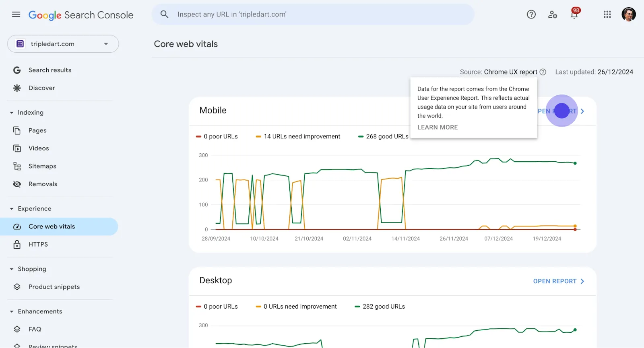The image size is (644, 348).
Task: Click the Removals crossed-eye icon
Action: tap(17, 184)
